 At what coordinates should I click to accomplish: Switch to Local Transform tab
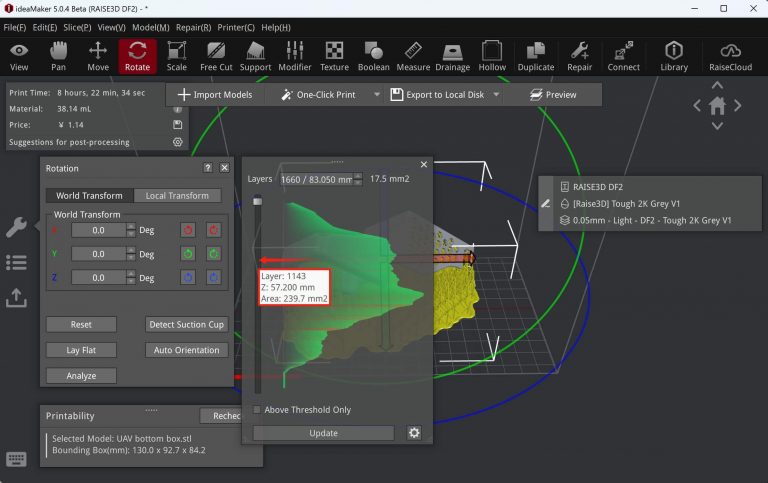pyautogui.click(x=177, y=195)
